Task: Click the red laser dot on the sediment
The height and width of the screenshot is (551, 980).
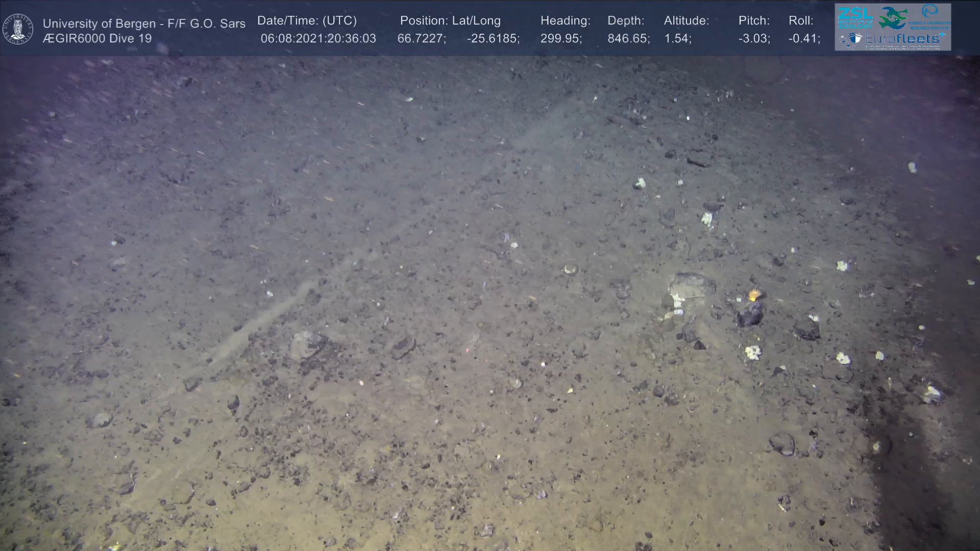Action: click(468, 350)
